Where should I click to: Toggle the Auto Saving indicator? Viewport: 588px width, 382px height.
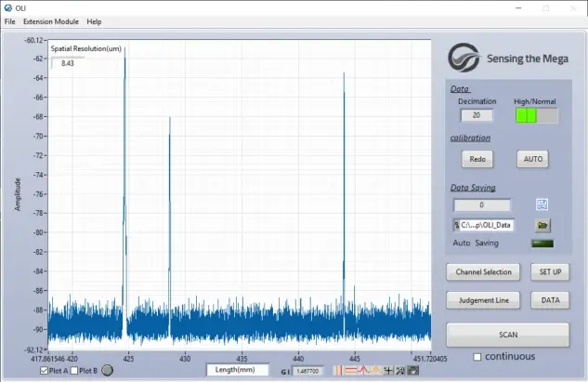click(542, 244)
